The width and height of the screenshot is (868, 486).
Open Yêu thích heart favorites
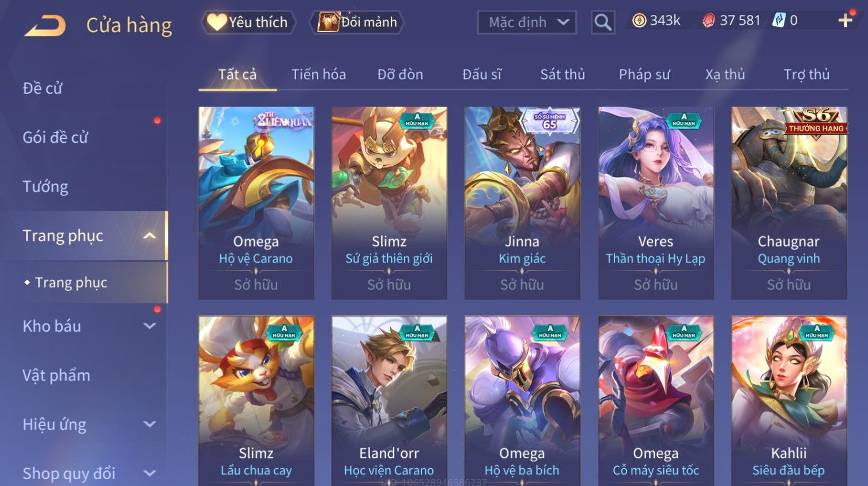248,22
